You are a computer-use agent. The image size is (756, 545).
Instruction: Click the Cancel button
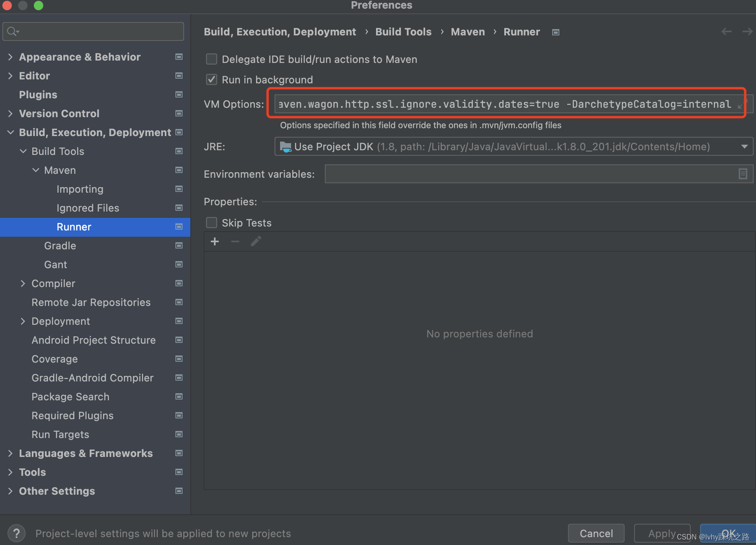pyautogui.click(x=596, y=533)
